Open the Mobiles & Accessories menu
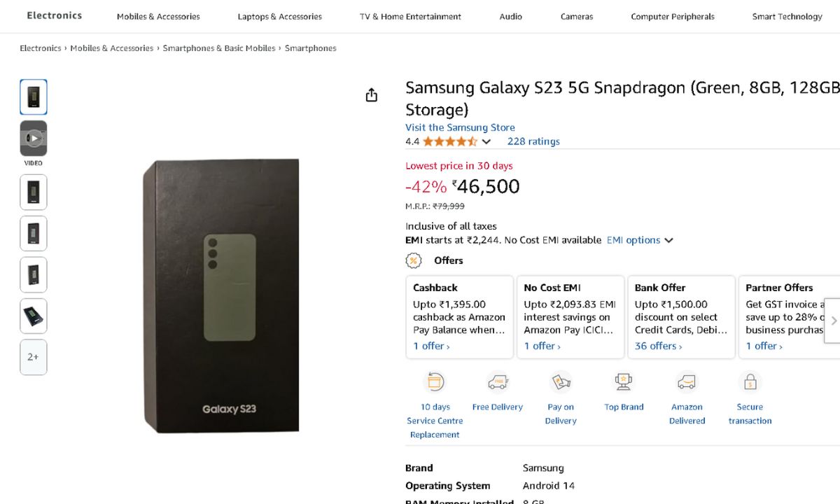This screenshot has width=840, height=504. click(x=158, y=17)
